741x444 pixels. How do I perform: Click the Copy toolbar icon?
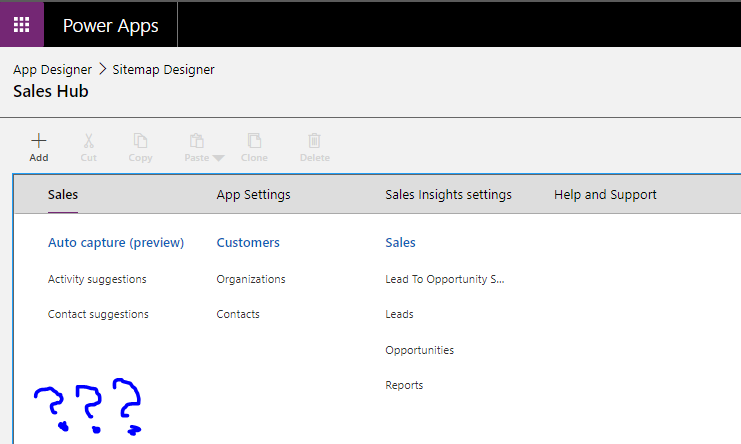pyautogui.click(x=141, y=141)
